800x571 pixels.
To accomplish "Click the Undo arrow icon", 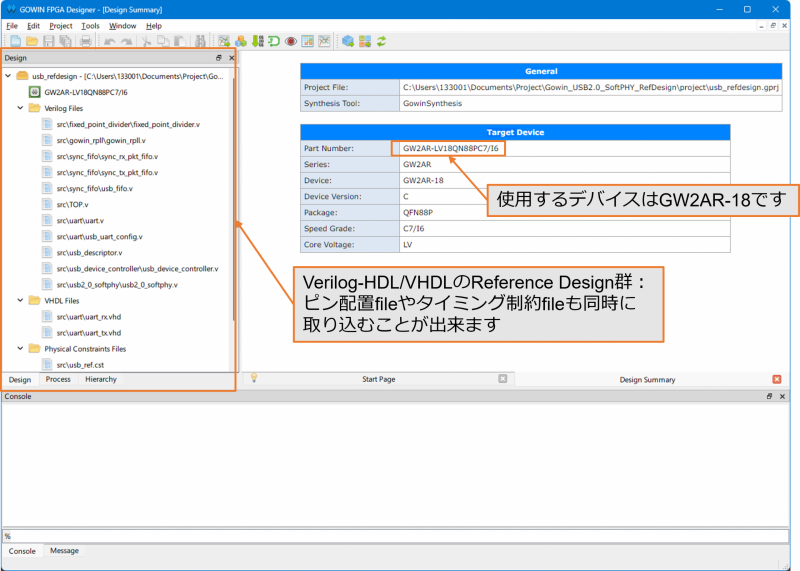I will [x=109, y=41].
